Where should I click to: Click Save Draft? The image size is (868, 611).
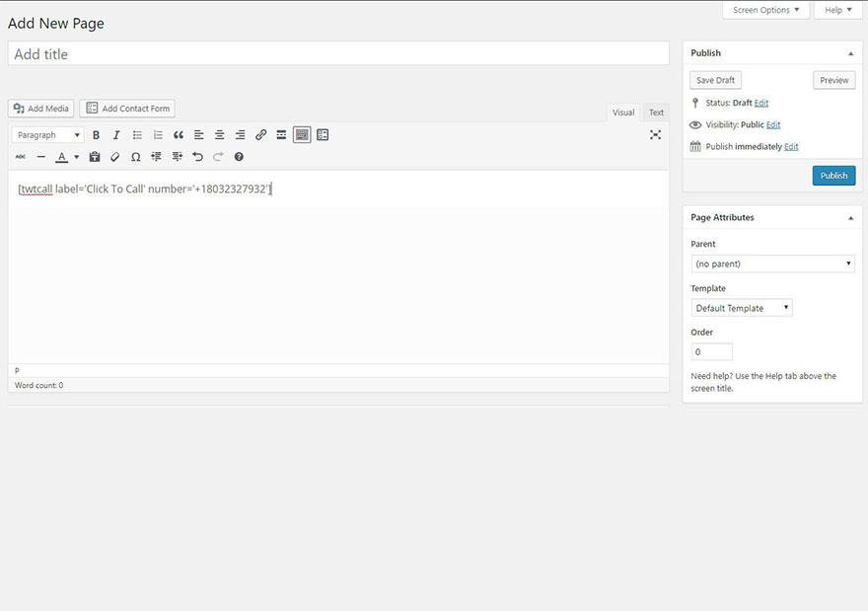point(715,80)
